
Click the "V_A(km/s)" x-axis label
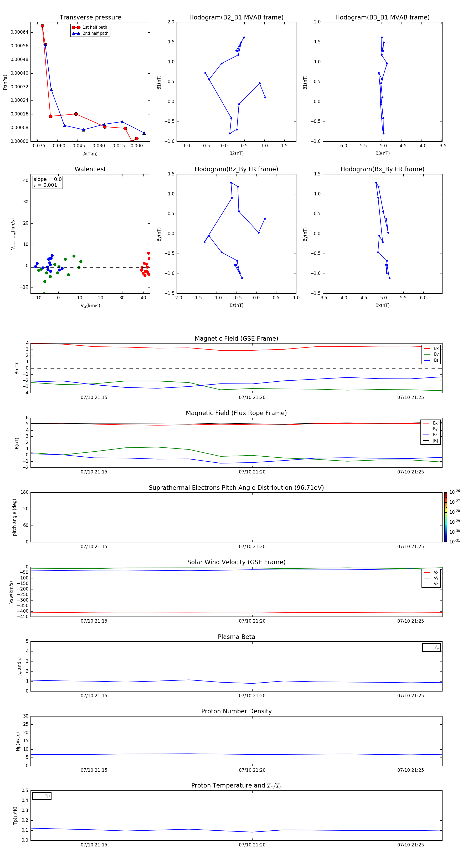[x=90, y=306]
